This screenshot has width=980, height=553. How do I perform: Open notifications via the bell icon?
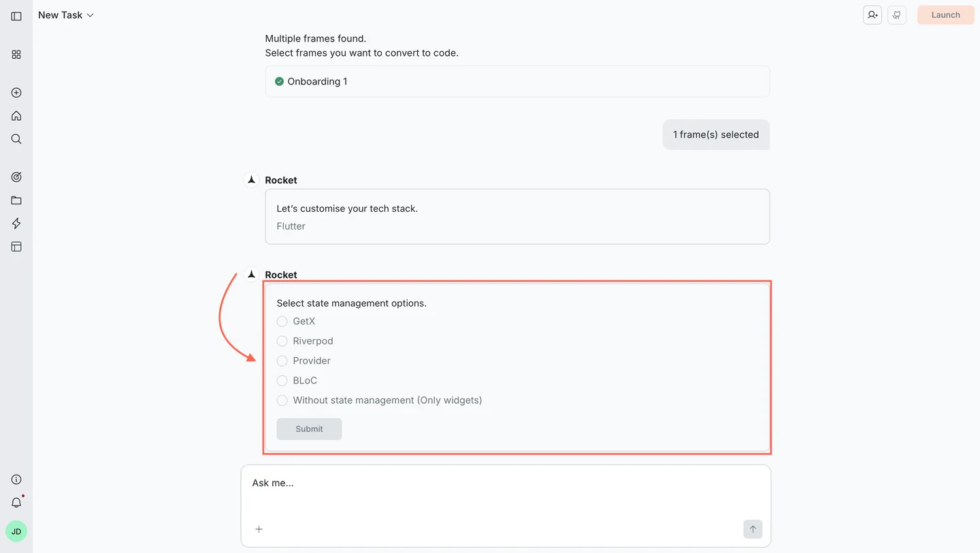16,502
